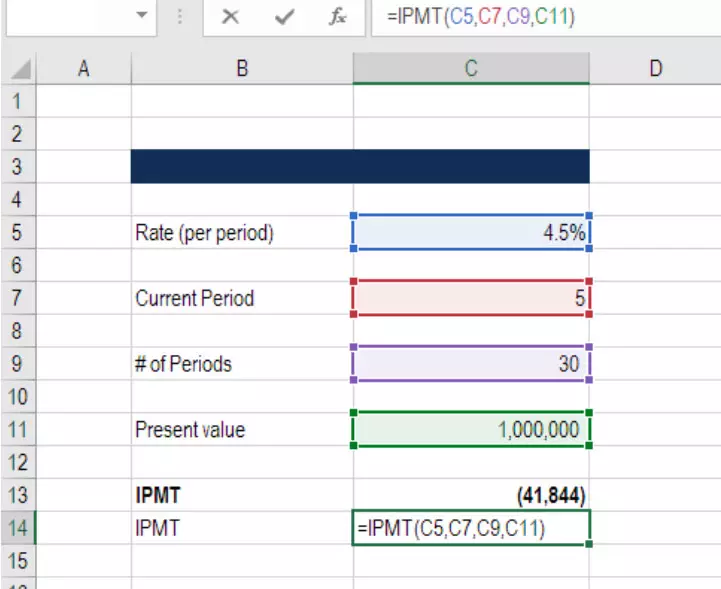Expand the Name Box dropdown arrow
721x589 pixels.
pos(142,15)
